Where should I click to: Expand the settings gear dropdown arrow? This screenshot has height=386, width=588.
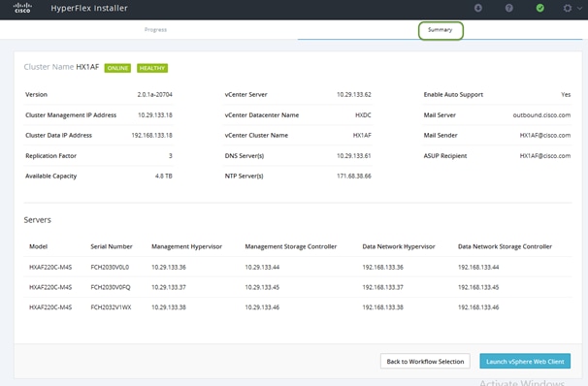pyautogui.click(x=579, y=9)
